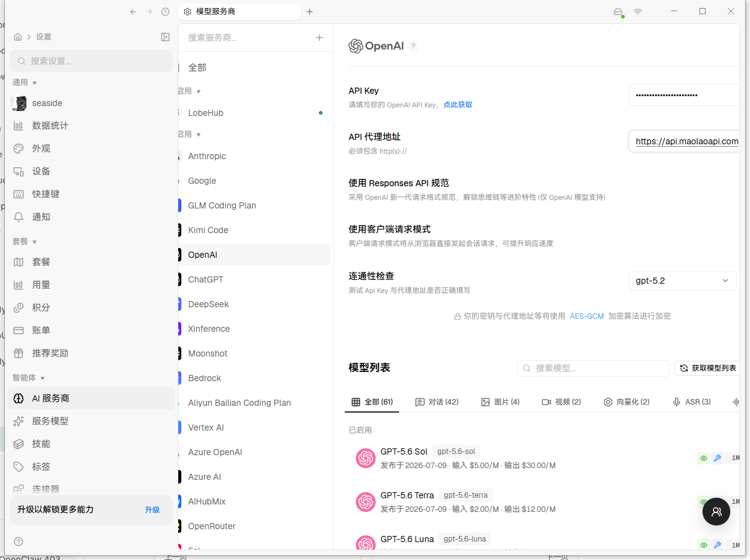
Task: Click the 搜索设置 search box
Action: coord(91,61)
